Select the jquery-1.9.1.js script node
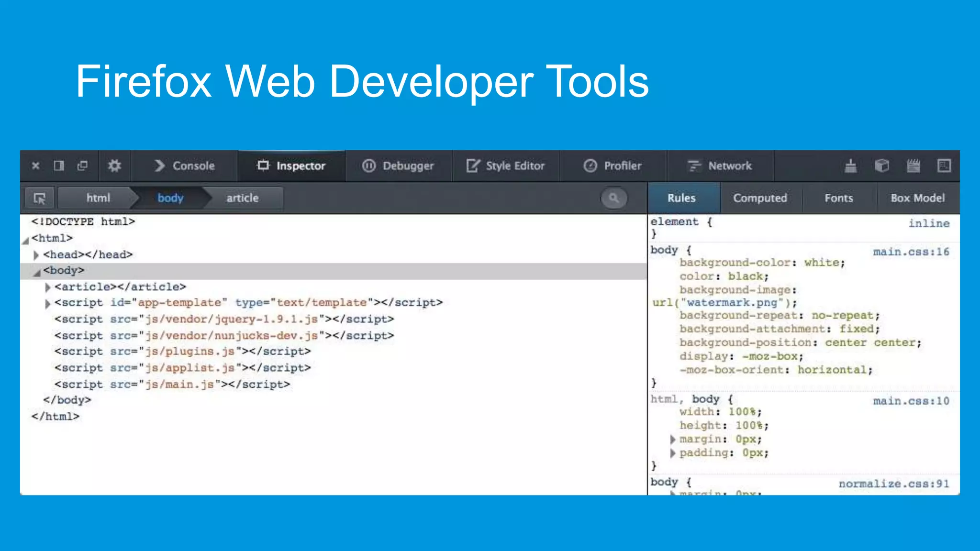The width and height of the screenshot is (980, 551). click(224, 319)
